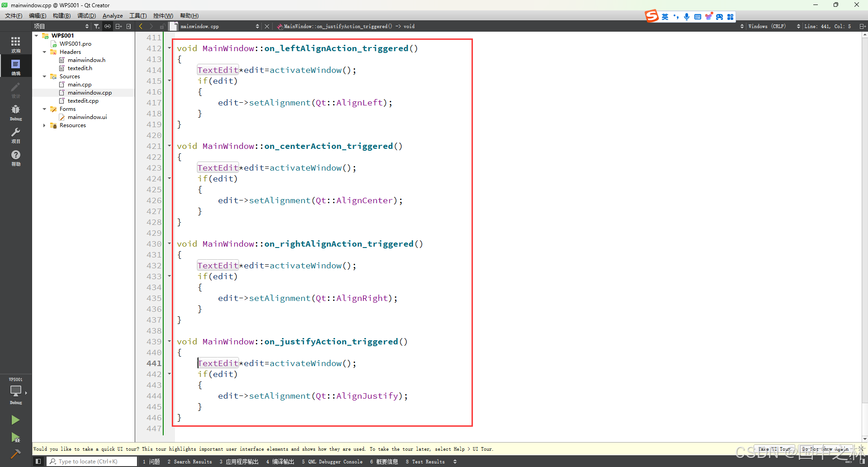Image resolution: width=868 pixels, height=467 pixels.
Task: Switch to Debug mode in sidebar
Action: 16,112
